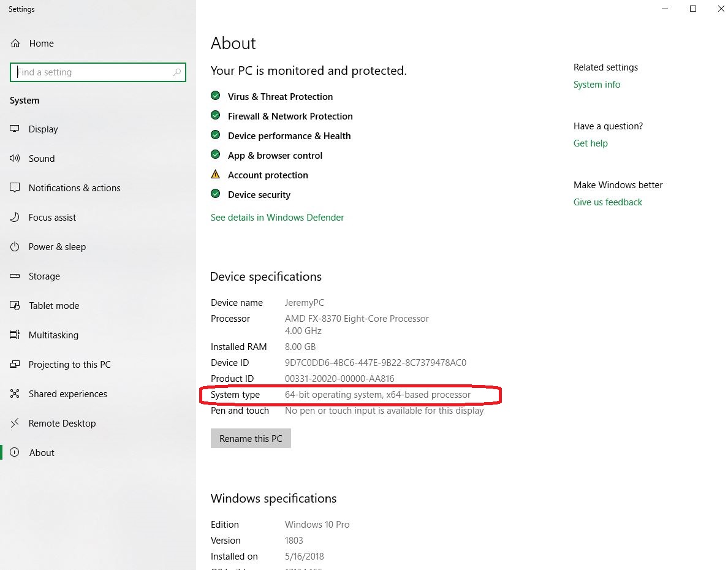Open Notifications & actions settings

click(x=74, y=188)
